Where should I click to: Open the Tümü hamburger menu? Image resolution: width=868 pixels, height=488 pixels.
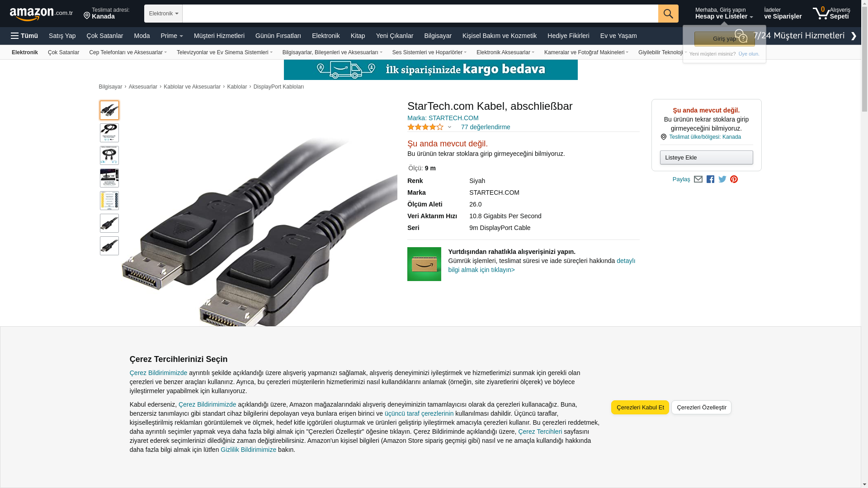24,36
